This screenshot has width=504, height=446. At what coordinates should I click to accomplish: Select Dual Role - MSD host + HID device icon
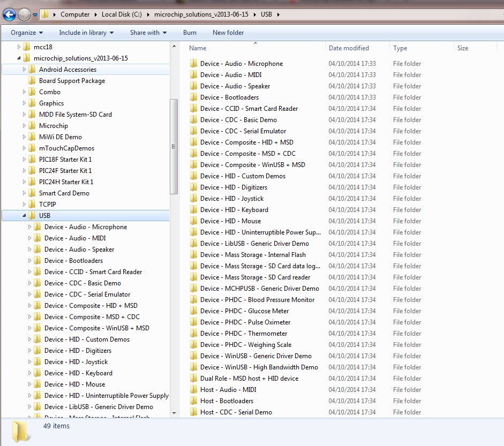tap(193, 379)
